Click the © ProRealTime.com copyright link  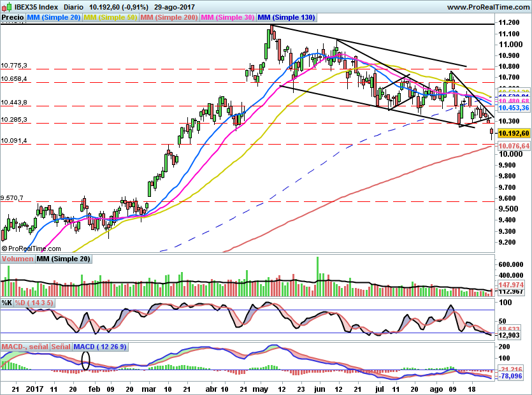(x=31, y=248)
